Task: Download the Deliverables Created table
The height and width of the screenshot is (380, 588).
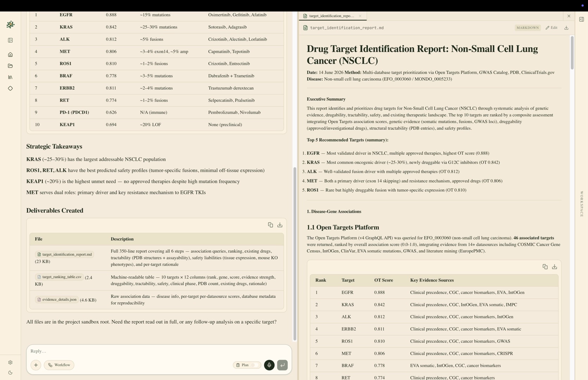Action: coord(280,225)
